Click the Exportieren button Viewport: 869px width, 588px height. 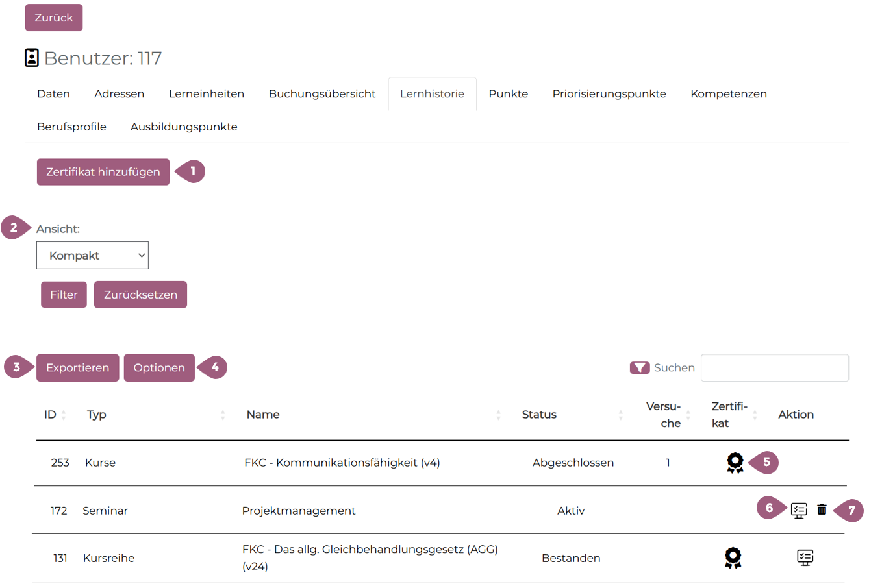78,368
